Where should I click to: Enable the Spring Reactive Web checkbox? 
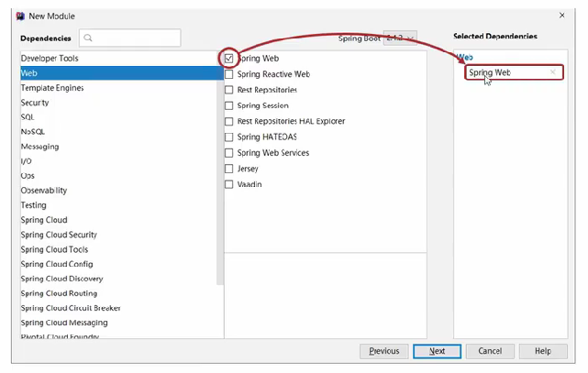point(228,74)
